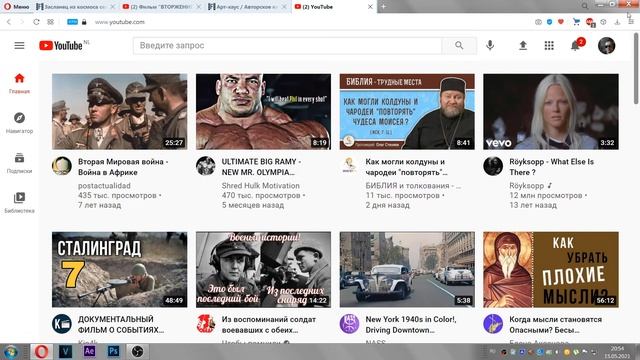
Task: Open Вторая Мировая война Война в Африке title
Action: tap(123, 167)
